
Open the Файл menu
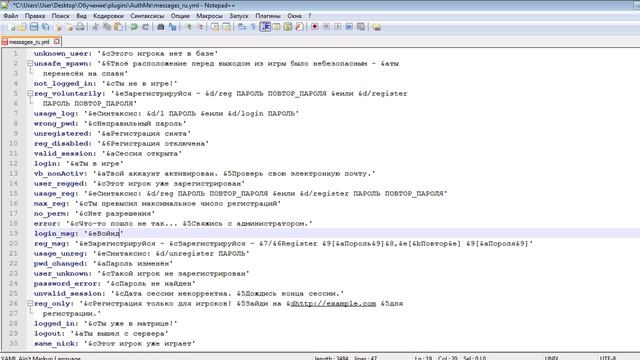pos(11,16)
